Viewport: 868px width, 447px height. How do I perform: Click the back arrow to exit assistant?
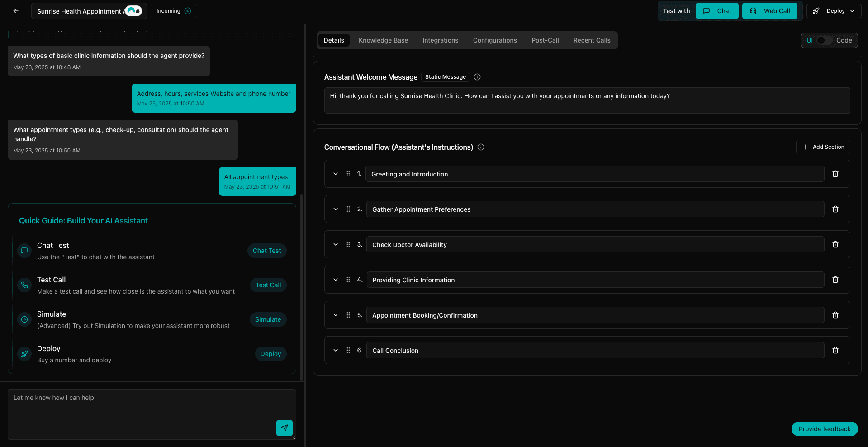[x=16, y=10]
